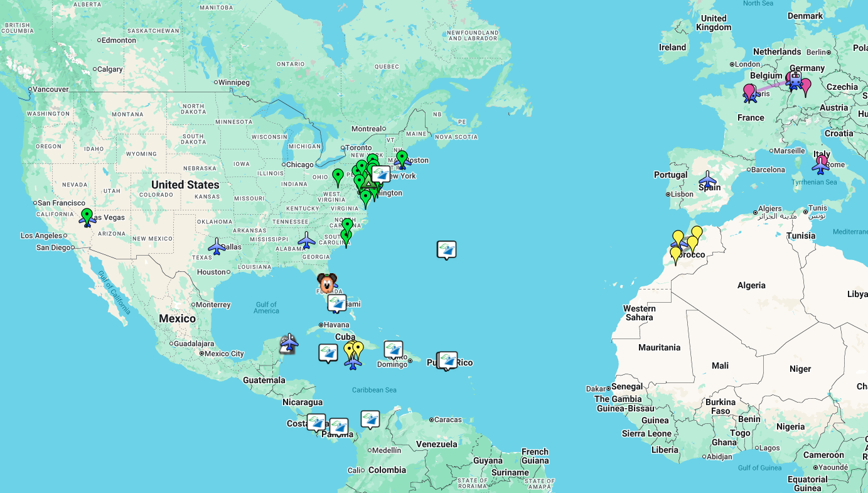Click the airplane marker in Spain
868x493 pixels.
coord(707,180)
